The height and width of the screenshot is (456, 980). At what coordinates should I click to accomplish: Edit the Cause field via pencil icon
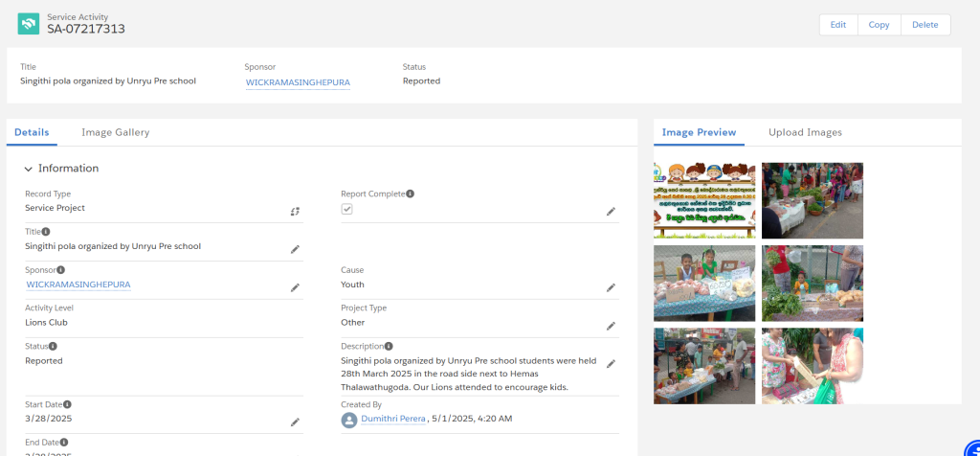pos(611,287)
